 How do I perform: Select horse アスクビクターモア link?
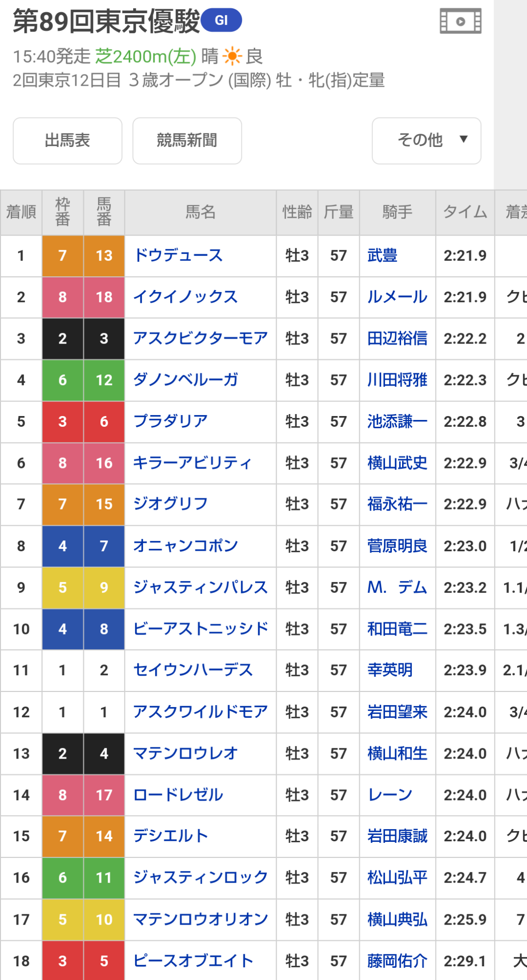tap(200, 338)
